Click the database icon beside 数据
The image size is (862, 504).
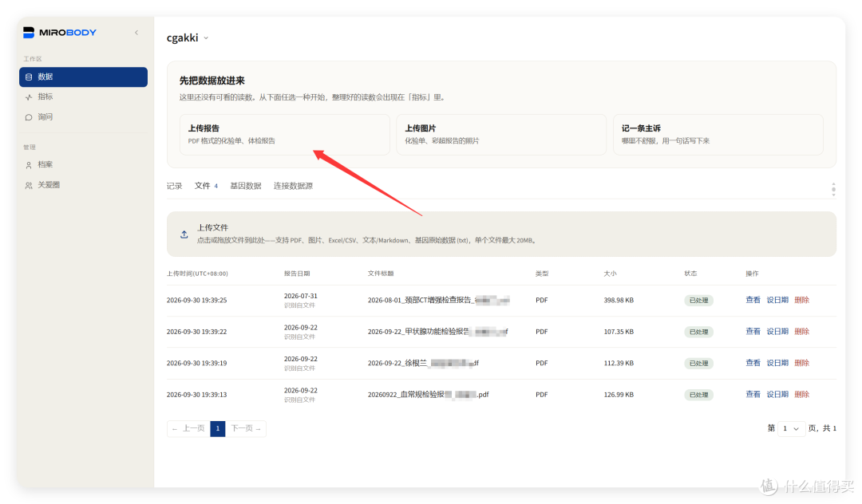coord(29,77)
